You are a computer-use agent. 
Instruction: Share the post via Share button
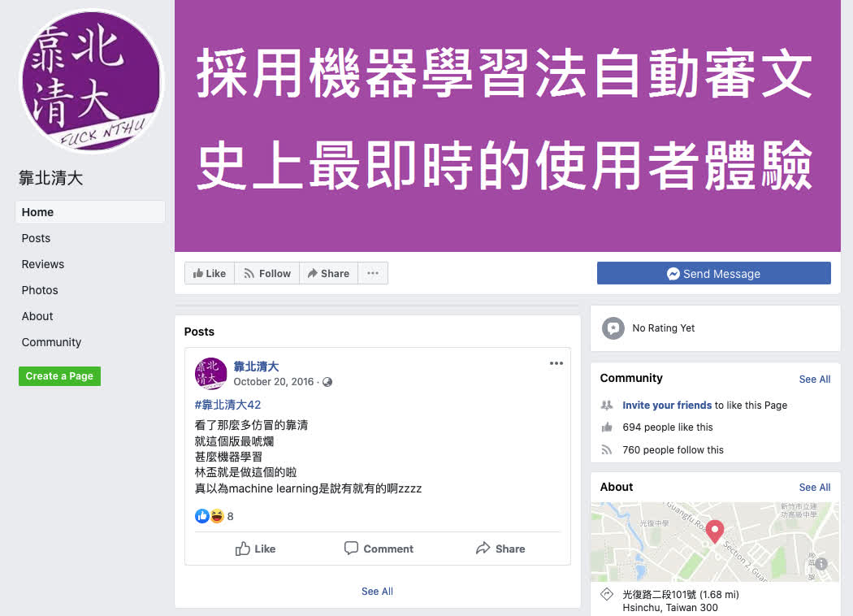point(500,549)
